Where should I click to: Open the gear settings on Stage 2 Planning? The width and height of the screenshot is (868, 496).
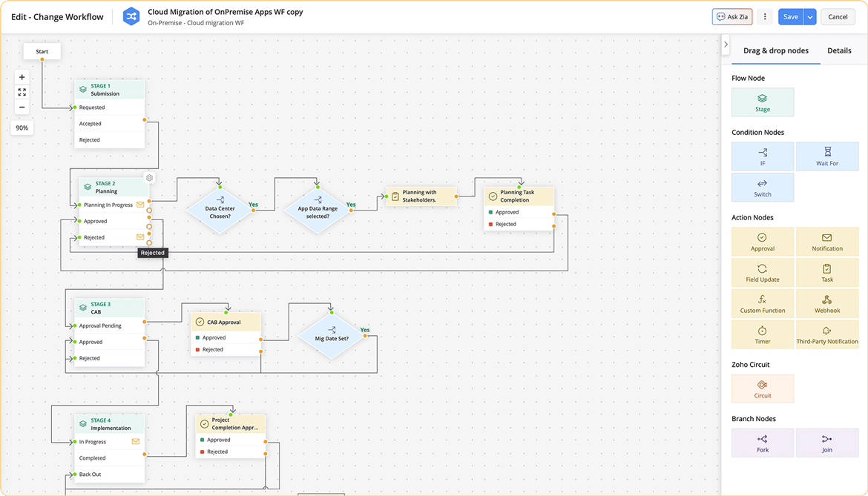(x=148, y=178)
